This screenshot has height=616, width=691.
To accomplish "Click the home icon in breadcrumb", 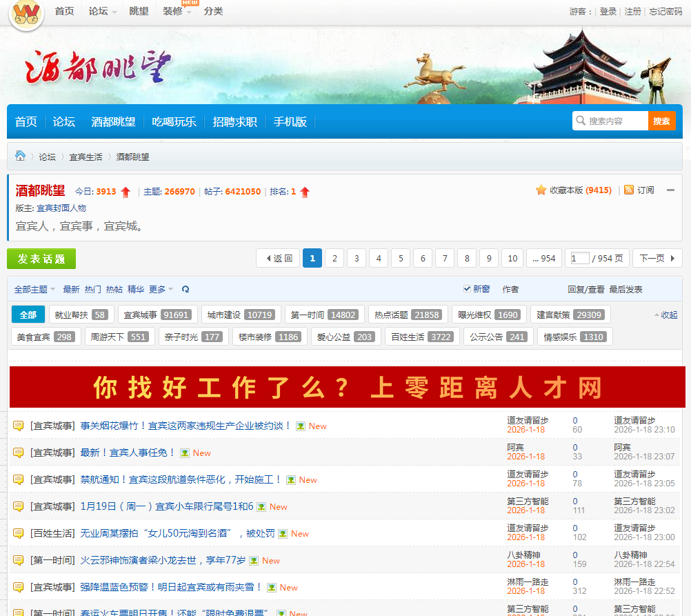I will [x=21, y=156].
